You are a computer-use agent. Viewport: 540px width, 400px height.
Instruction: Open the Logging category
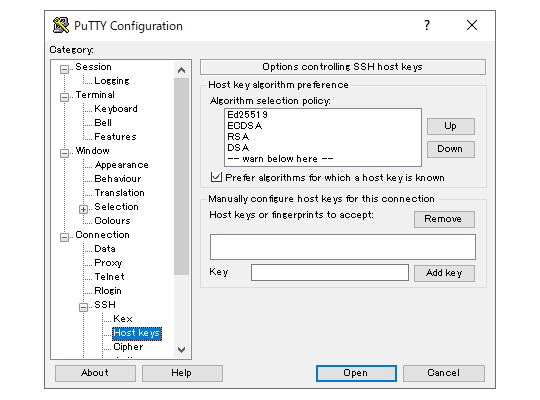pos(112,81)
